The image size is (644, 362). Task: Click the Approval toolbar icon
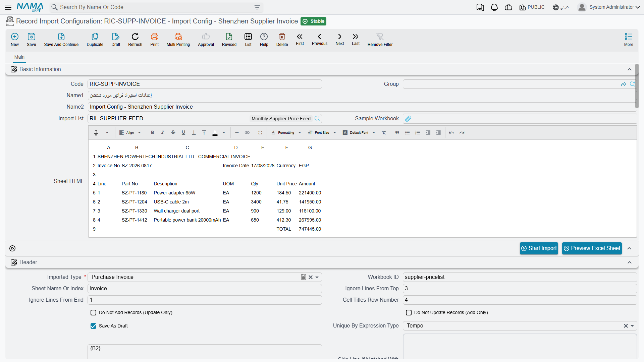tap(206, 40)
